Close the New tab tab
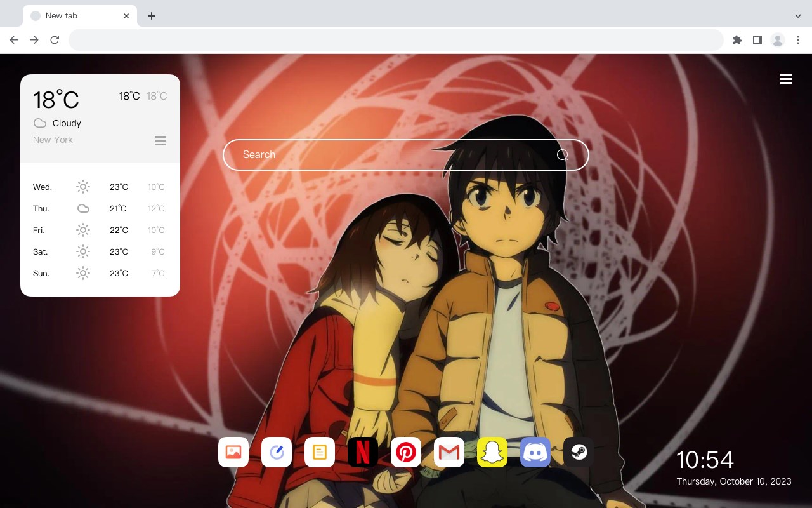The image size is (812, 508). pos(126,16)
